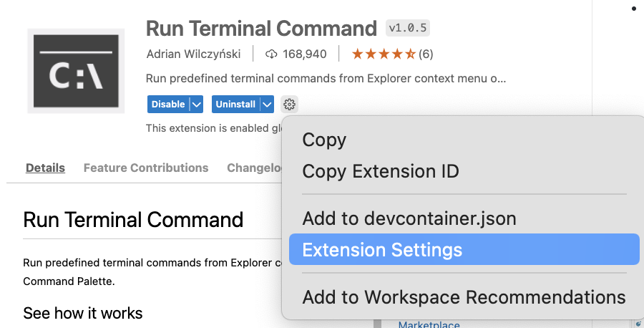
Task: Click the download count cloud icon
Action: click(271, 54)
